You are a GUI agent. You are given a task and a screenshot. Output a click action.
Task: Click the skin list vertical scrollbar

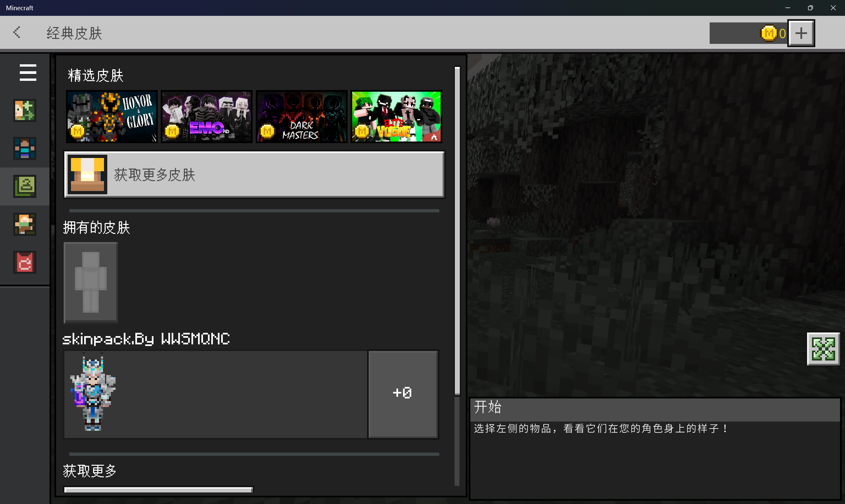click(x=457, y=231)
